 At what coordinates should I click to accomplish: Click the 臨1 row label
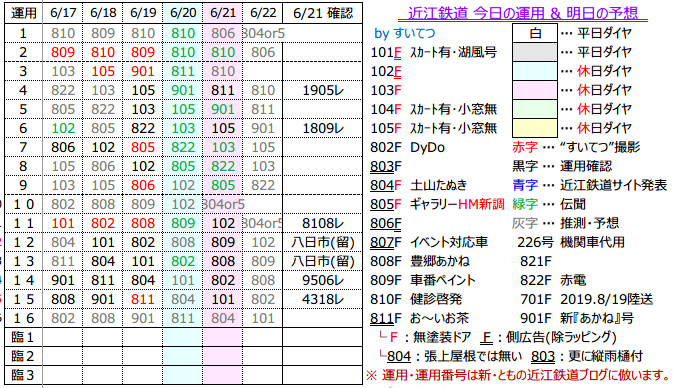tap(23, 337)
